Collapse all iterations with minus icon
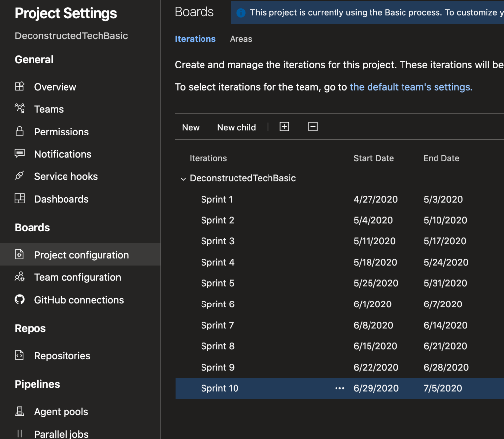Image resolution: width=504 pixels, height=439 pixels. 313,127
